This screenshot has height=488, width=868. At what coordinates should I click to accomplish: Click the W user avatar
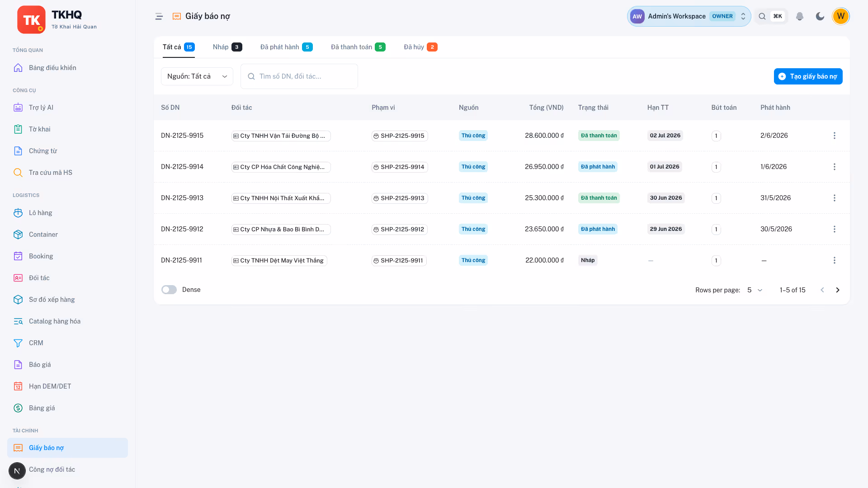click(841, 16)
